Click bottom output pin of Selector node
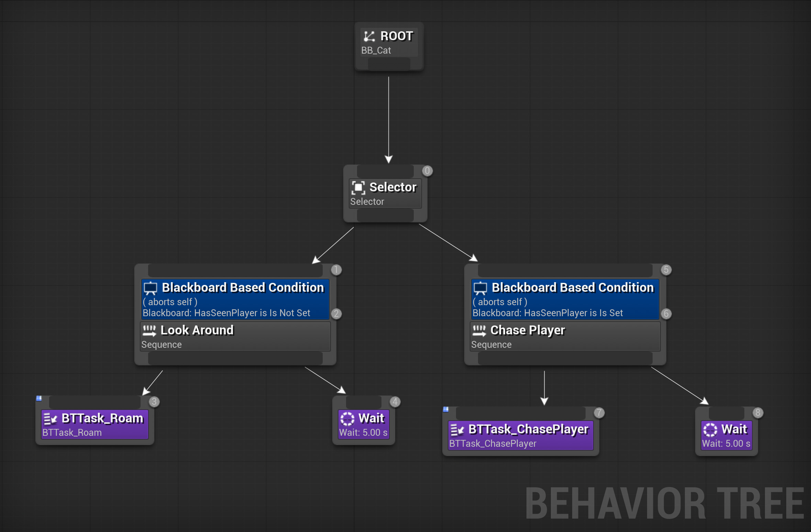 (385, 215)
